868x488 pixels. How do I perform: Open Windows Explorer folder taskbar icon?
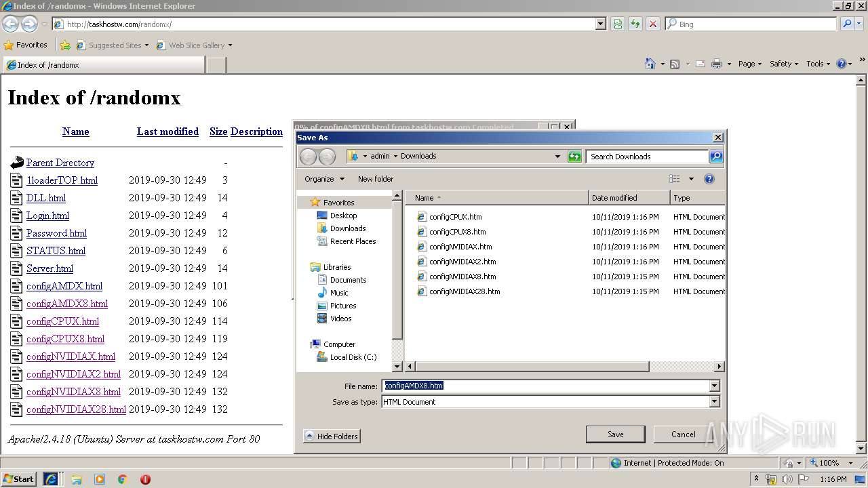pos(77,479)
